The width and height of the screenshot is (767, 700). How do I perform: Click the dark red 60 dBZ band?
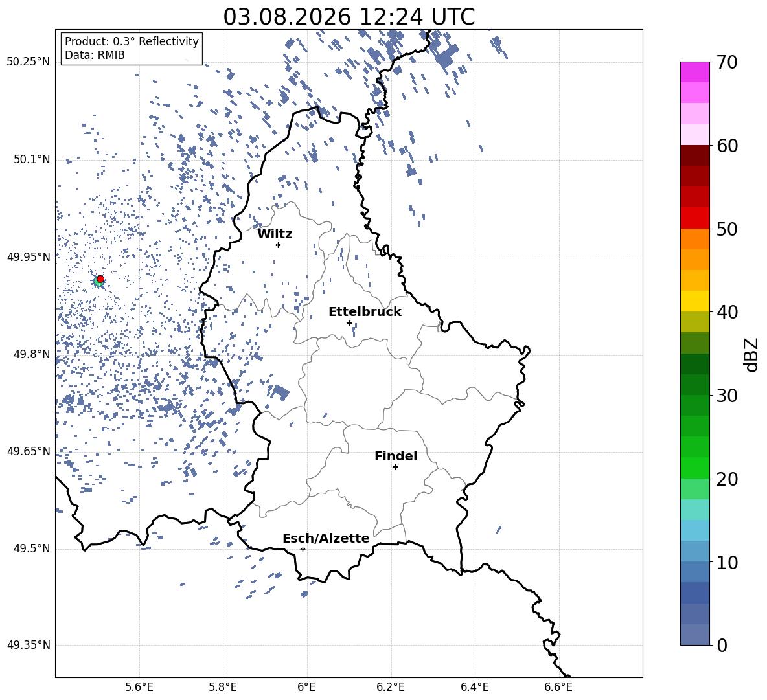(x=694, y=155)
